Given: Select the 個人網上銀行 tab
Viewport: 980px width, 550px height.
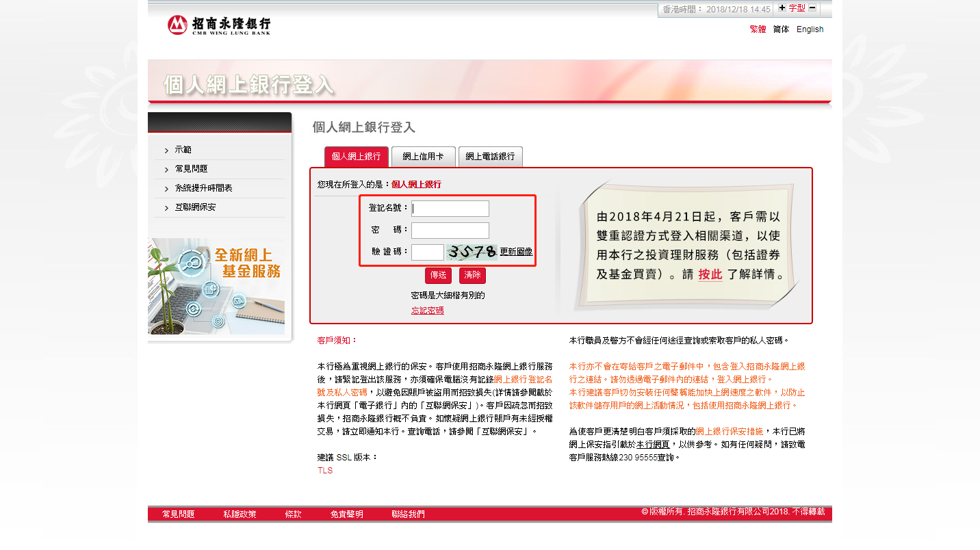Looking at the screenshot, I should (357, 157).
